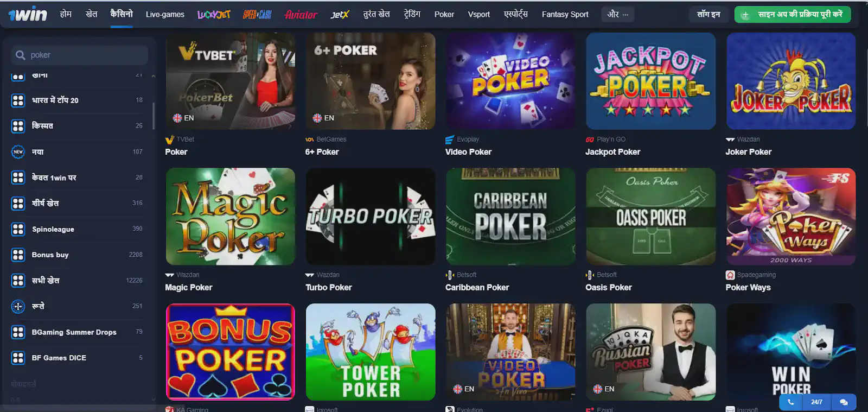Click the phone call support icon
868x412 pixels.
(x=790, y=402)
